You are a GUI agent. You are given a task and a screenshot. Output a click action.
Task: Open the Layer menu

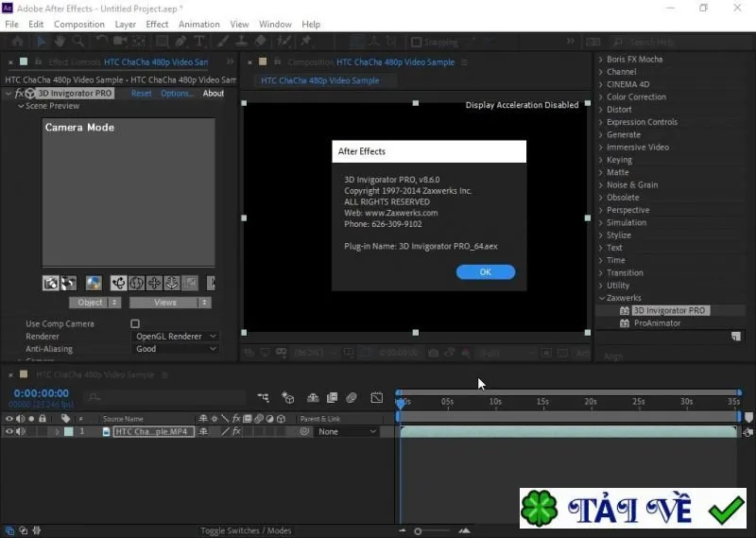point(126,25)
